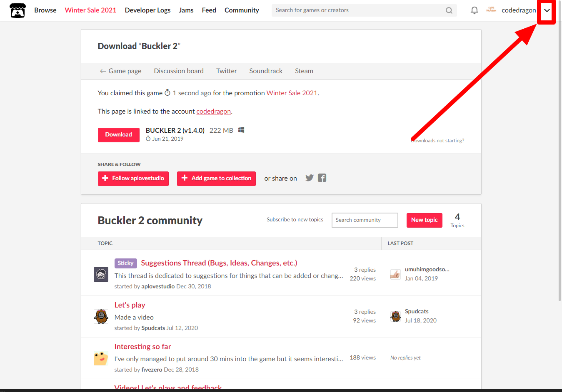The image size is (562, 392).
Task: Share on Facebook icon
Action: pos(322,178)
